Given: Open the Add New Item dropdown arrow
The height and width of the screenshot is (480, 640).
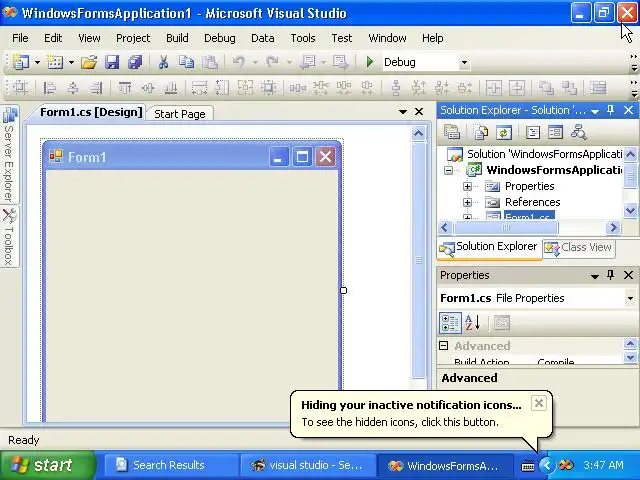Looking at the screenshot, I should (71, 62).
